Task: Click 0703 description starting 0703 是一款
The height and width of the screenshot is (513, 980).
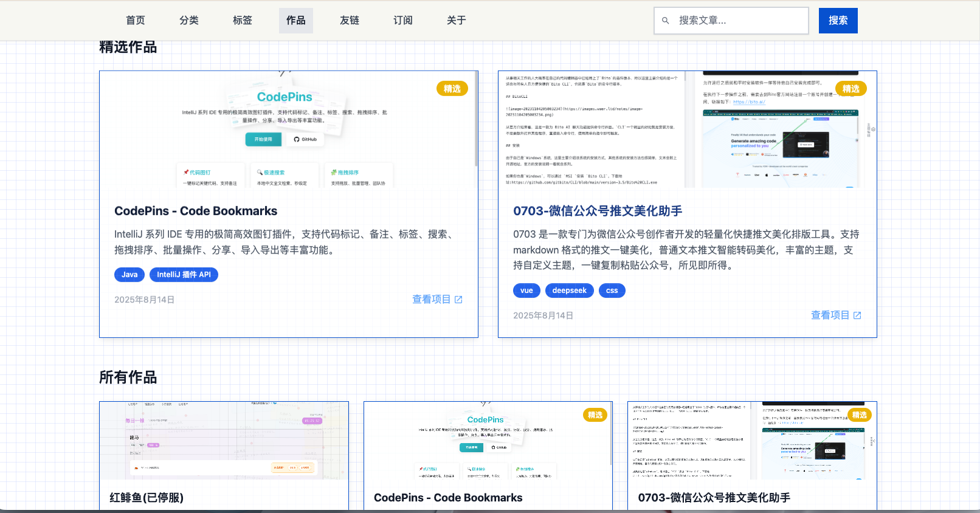Action: [x=686, y=250]
